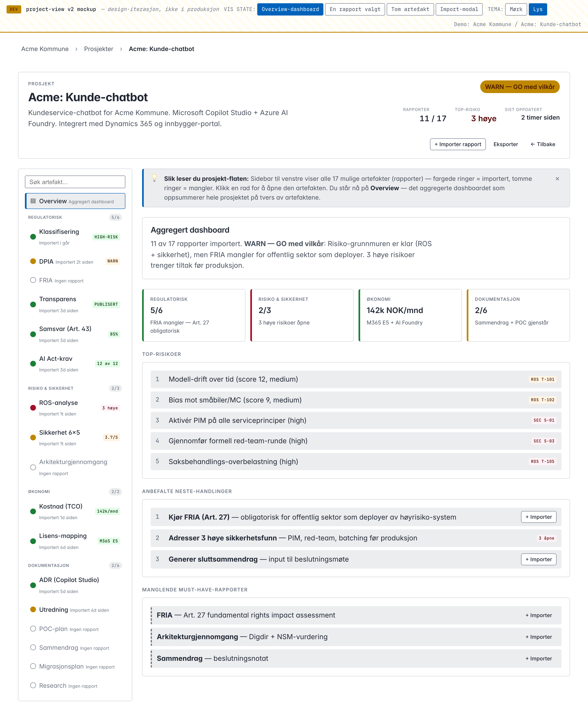Click the Overview dashboard icon in sidebar

click(33, 201)
